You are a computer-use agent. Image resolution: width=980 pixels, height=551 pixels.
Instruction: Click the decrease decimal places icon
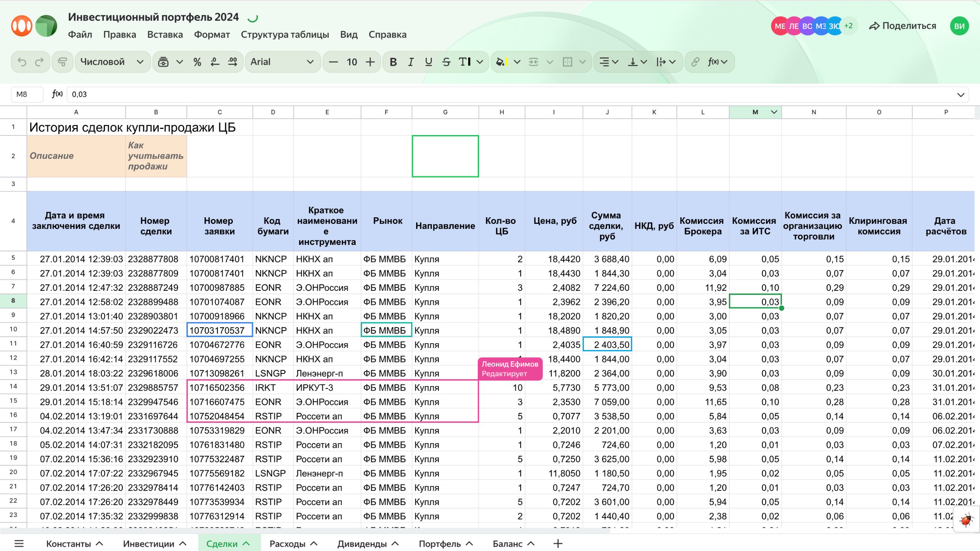click(x=215, y=62)
